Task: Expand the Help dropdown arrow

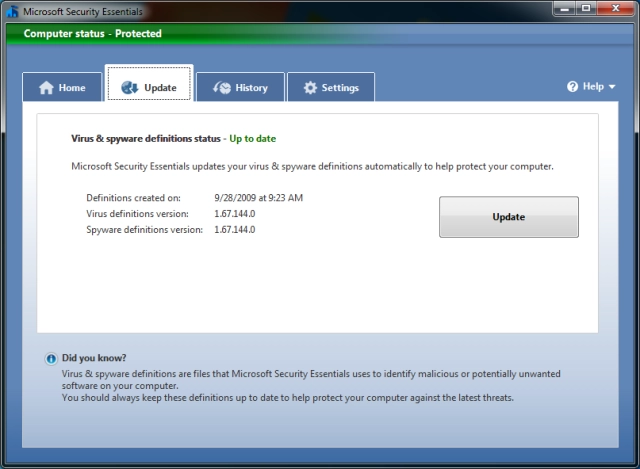Action: [611, 87]
